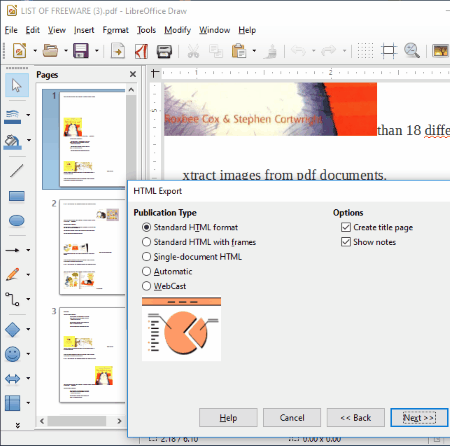The image size is (450, 446).
Task: Expand Lines and Arrows dropdown arrow
Action: (x=28, y=250)
